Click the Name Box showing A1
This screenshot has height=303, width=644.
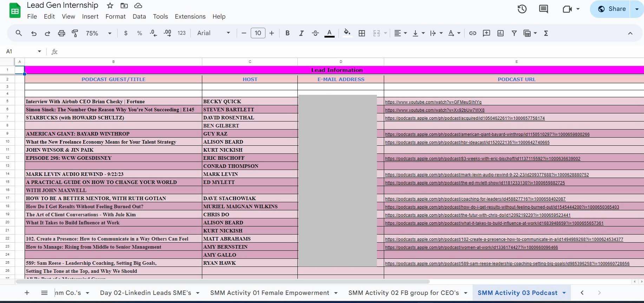[x=23, y=52]
